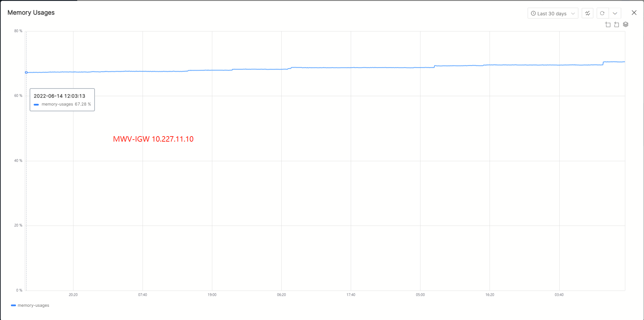Click the 03:40 x-axis time label
The height and width of the screenshot is (320, 644).
[x=559, y=295]
